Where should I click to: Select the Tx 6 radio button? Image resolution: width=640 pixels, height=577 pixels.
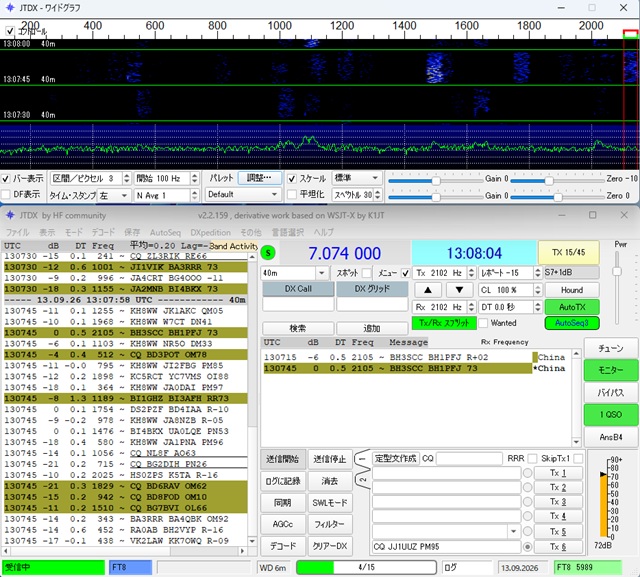click(x=527, y=547)
